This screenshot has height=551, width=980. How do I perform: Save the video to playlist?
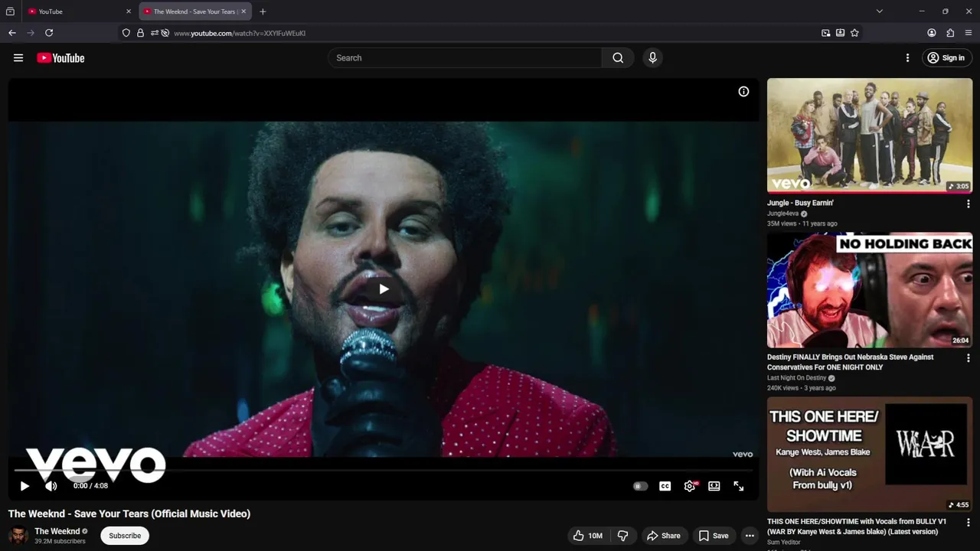coord(713,536)
